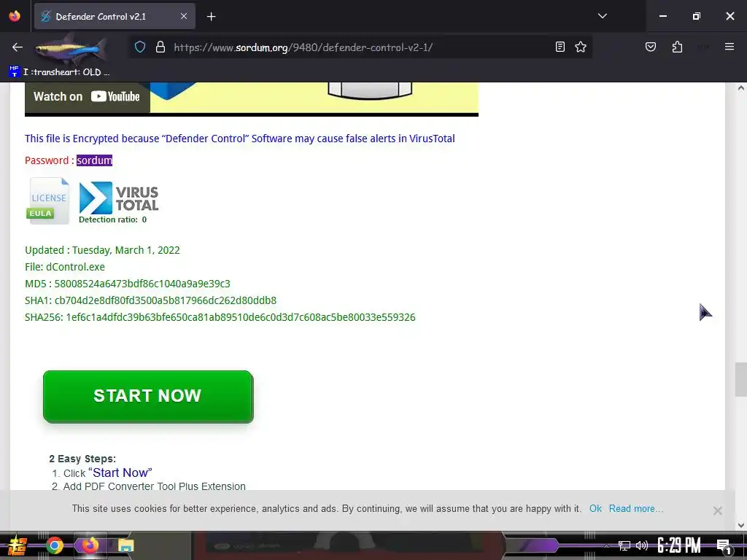Click the URL address bar field
747x560 pixels.
click(360, 47)
